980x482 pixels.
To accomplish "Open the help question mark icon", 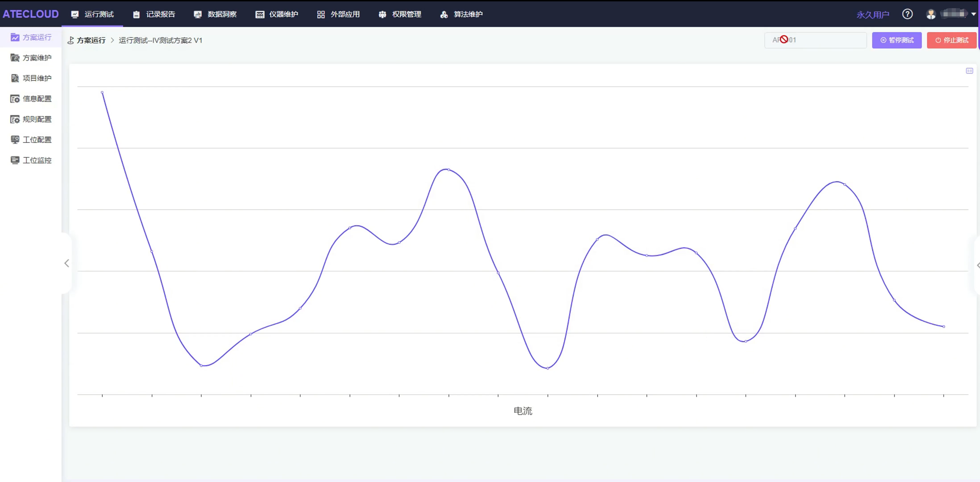I will tap(907, 14).
